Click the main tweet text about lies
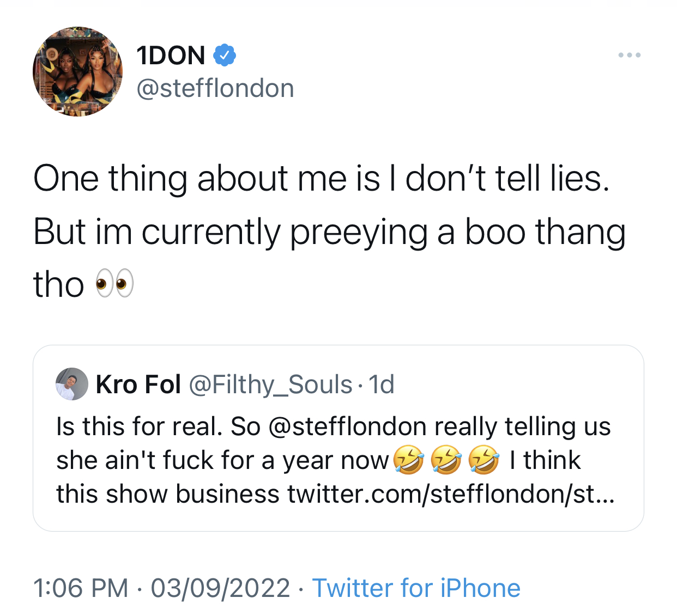 [x=329, y=231]
